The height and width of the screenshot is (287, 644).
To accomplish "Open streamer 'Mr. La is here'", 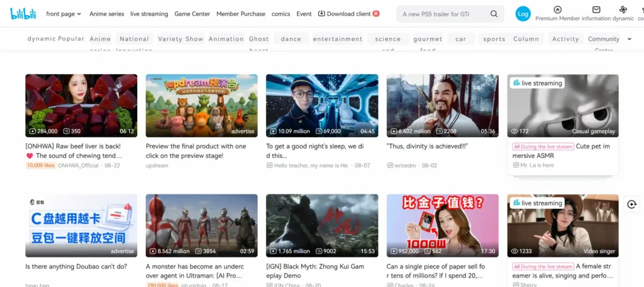I will point(537,165).
